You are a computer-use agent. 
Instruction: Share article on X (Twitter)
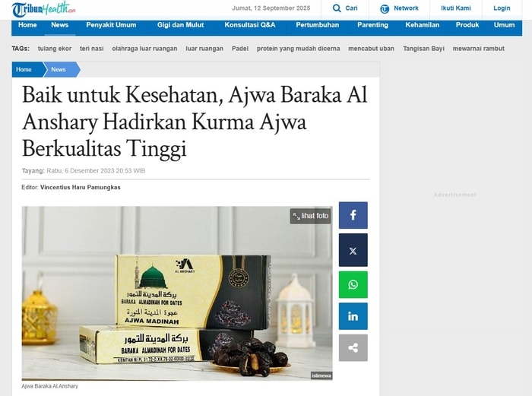pyautogui.click(x=353, y=250)
